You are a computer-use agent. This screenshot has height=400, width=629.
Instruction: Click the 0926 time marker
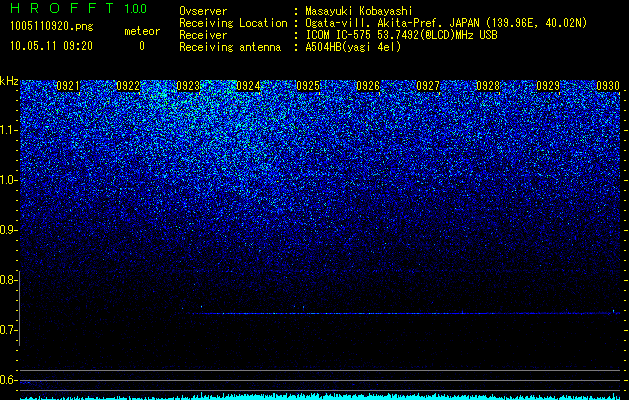(368, 86)
